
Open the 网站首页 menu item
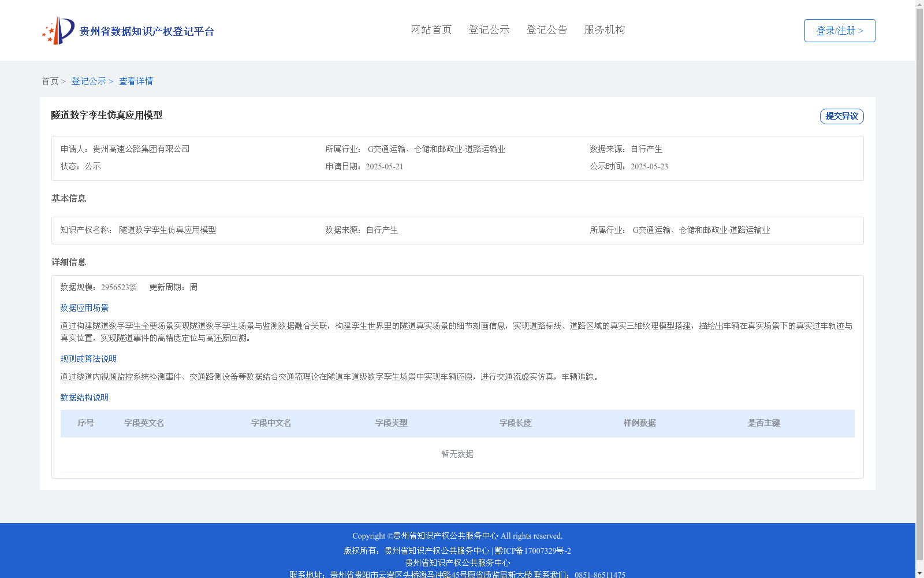[x=431, y=30]
